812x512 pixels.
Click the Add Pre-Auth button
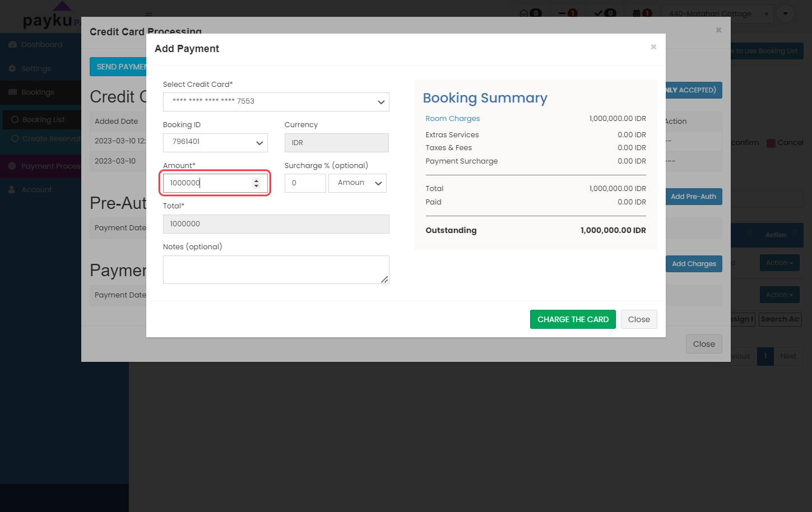point(693,197)
